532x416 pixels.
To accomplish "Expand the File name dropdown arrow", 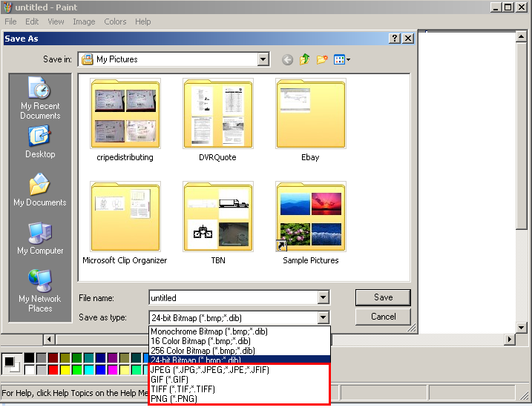I will pyautogui.click(x=323, y=298).
